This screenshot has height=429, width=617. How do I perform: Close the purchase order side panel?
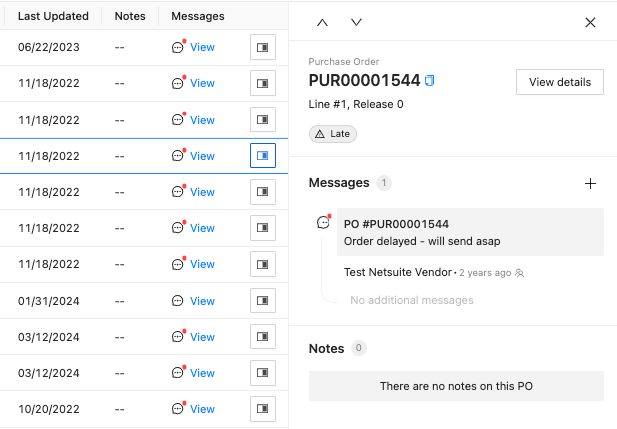pyautogui.click(x=590, y=22)
